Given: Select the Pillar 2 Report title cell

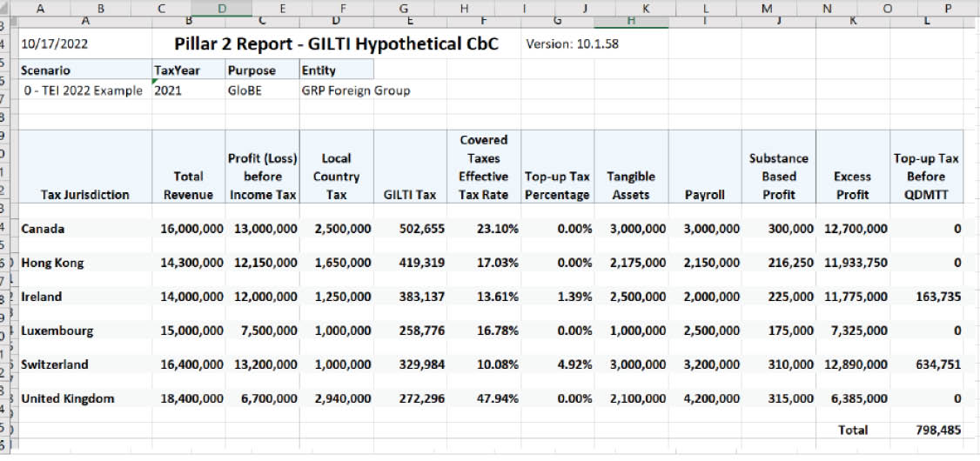Looking at the screenshot, I should [337, 44].
